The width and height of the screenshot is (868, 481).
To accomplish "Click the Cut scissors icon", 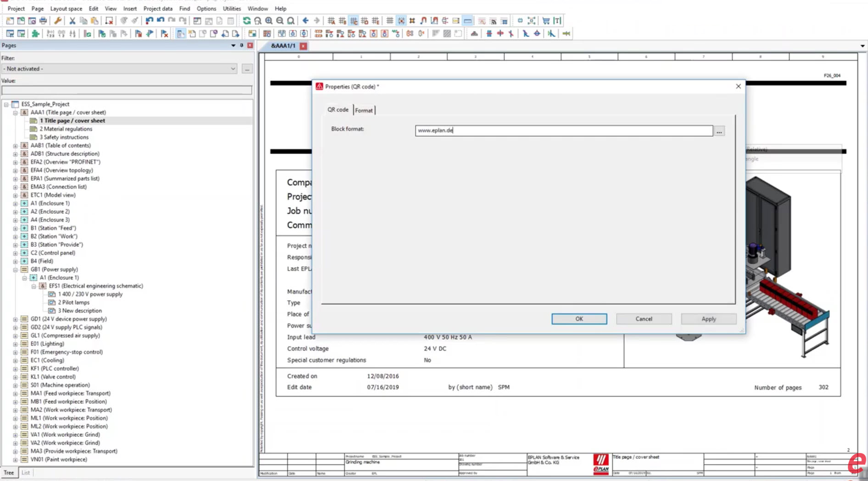I will pos(72,21).
